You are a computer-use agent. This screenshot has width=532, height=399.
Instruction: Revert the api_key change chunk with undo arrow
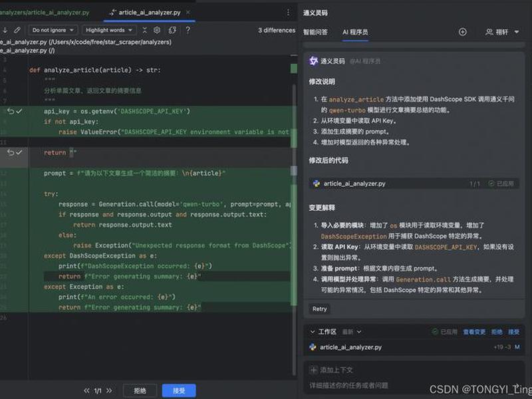pyautogui.click(x=11, y=111)
